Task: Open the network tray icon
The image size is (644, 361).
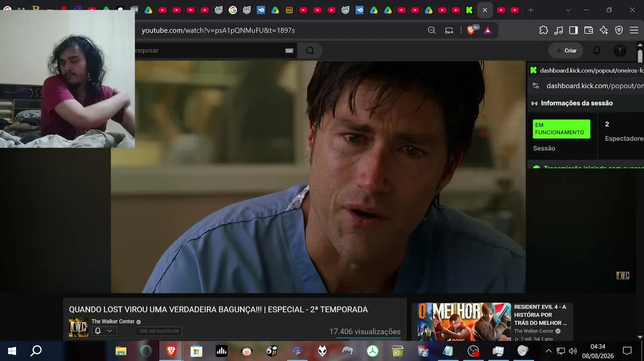Action: [x=561, y=351]
